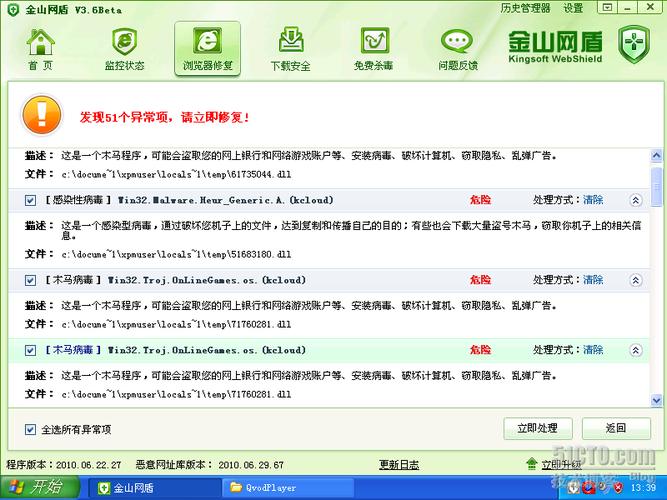Change 清除 action for non-highlighted OnLineGames.os row
Viewport: 667px width, 500px height.
click(593, 280)
